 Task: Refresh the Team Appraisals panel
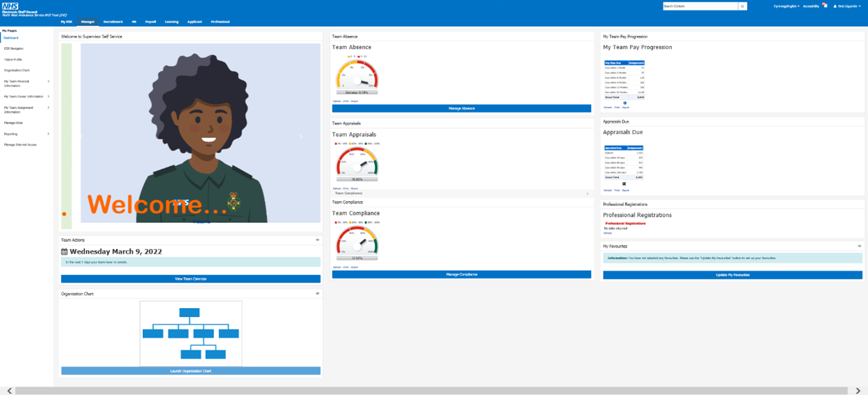coord(337,188)
